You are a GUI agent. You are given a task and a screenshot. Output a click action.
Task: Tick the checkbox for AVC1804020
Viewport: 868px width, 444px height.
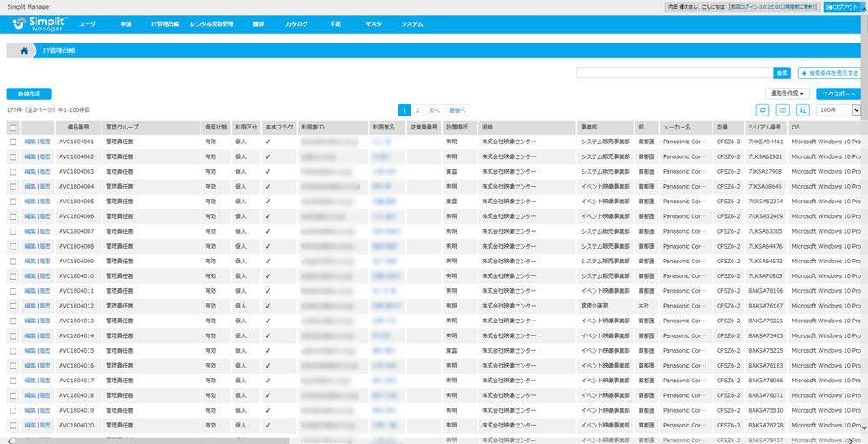(13, 426)
